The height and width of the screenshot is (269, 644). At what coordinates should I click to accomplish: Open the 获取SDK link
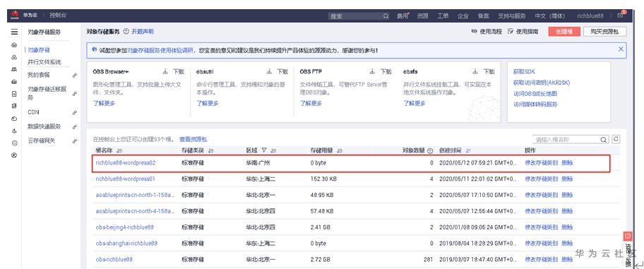(x=524, y=71)
